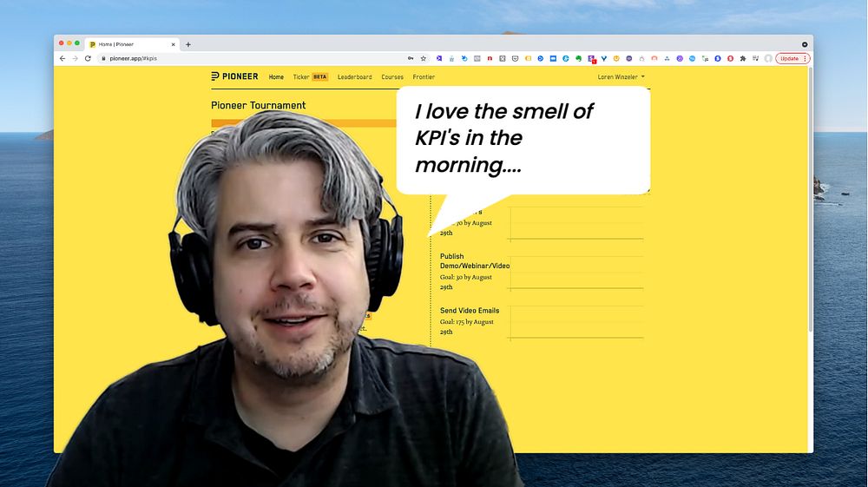Expand the Loren Winzeler account dropdown
Viewport: 868px width, 487px height.
pyautogui.click(x=621, y=77)
